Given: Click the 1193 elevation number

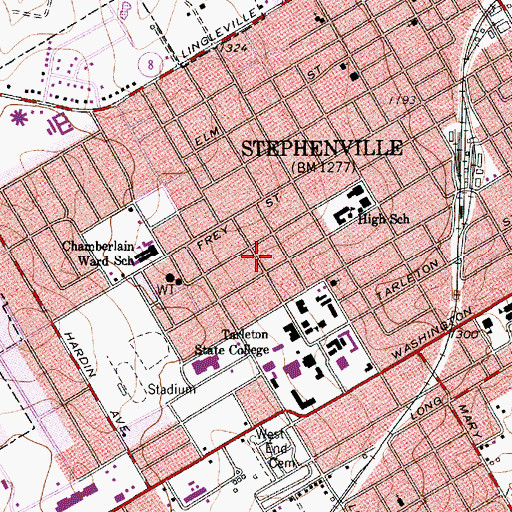Looking at the screenshot, I should tap(403, 100).
